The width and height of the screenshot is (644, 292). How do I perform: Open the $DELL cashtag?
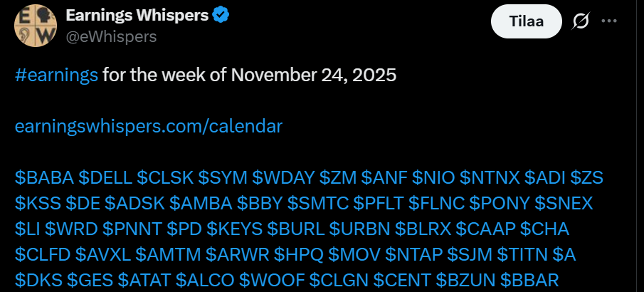105,177
